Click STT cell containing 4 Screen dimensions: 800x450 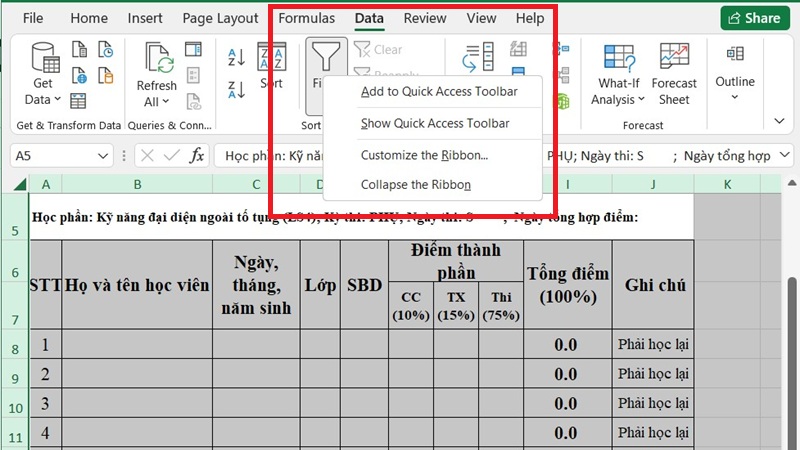(45, 433)
